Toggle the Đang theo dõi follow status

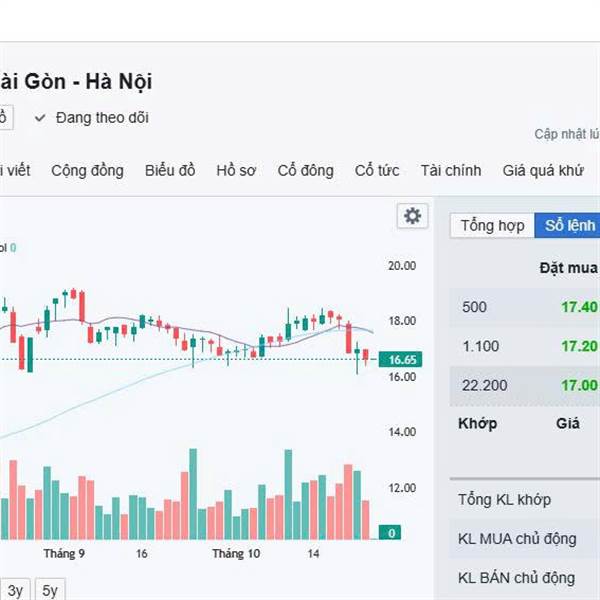101,118
